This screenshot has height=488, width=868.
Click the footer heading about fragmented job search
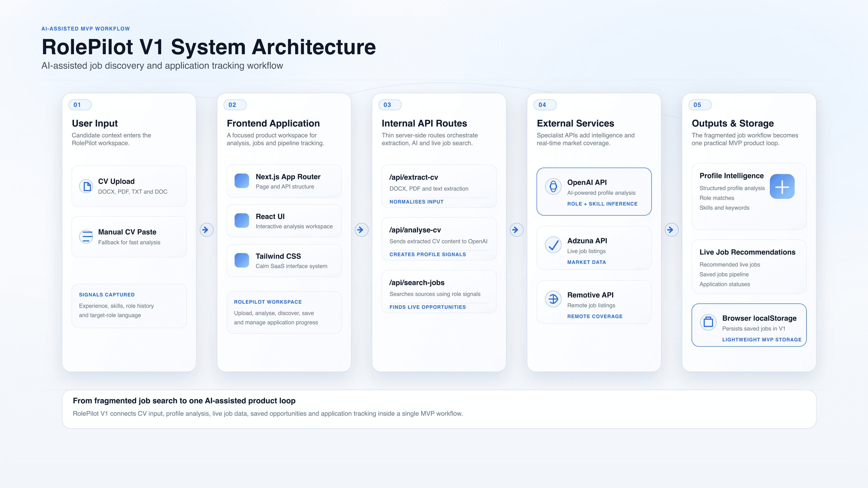click(184, 401)
